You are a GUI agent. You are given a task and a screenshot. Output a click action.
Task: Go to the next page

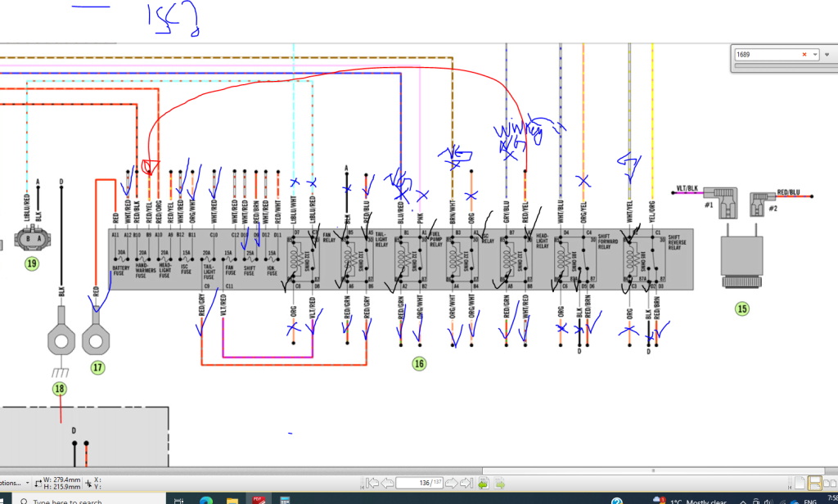pos(451,484)
